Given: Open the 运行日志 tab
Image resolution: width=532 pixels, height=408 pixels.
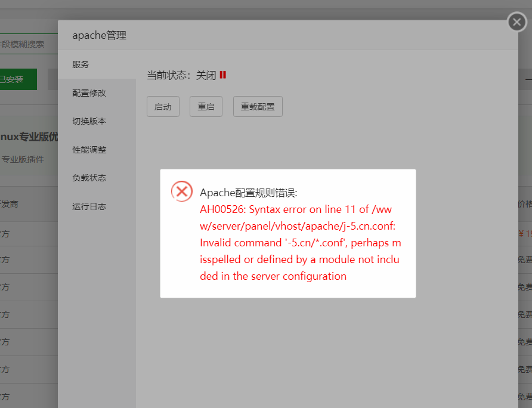Looking at the screenshot, I should [x=97, y=206].
